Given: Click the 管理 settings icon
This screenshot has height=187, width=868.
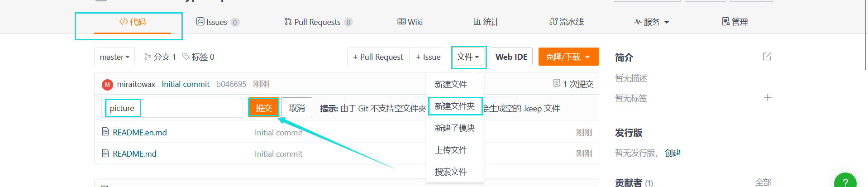Looking at the screenshot, I should point(725,22).
